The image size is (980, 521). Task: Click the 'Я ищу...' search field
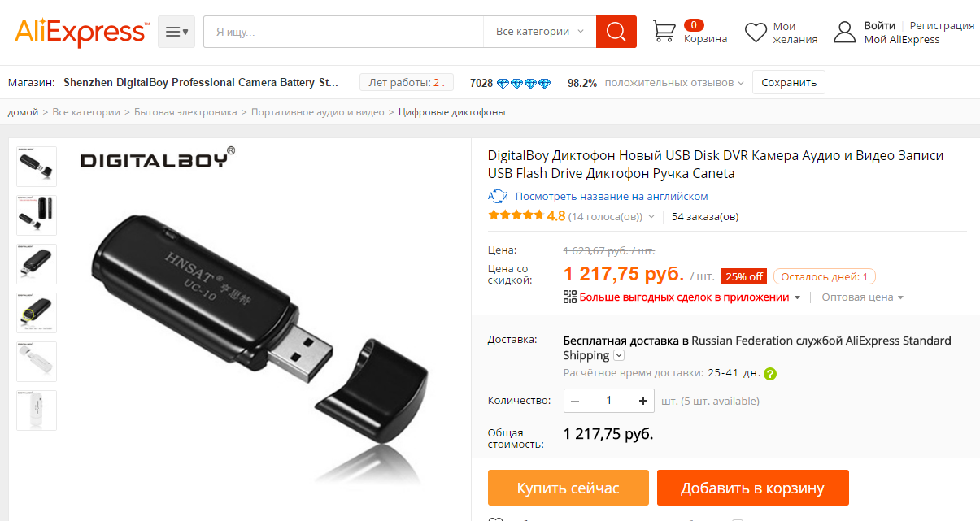click(343, 32)
